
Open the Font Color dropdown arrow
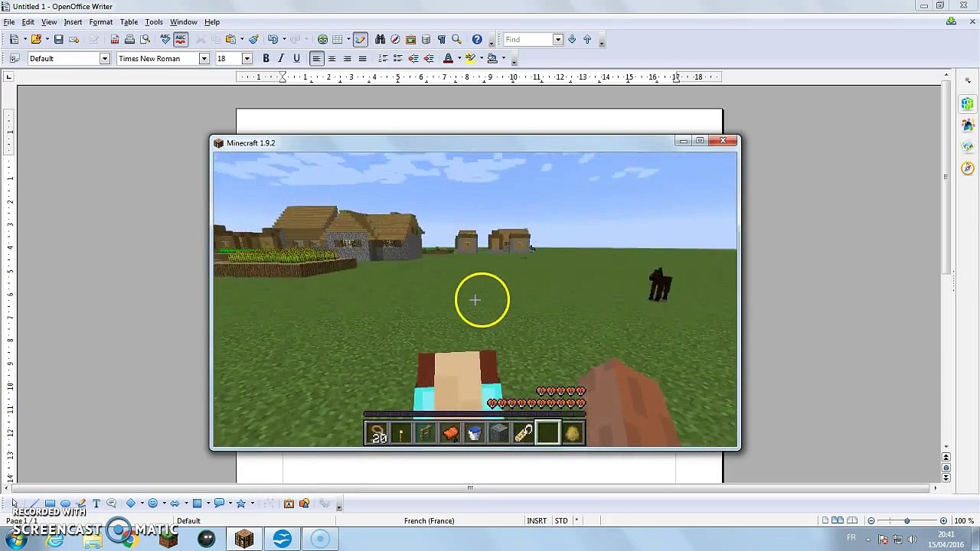(459, 59)
